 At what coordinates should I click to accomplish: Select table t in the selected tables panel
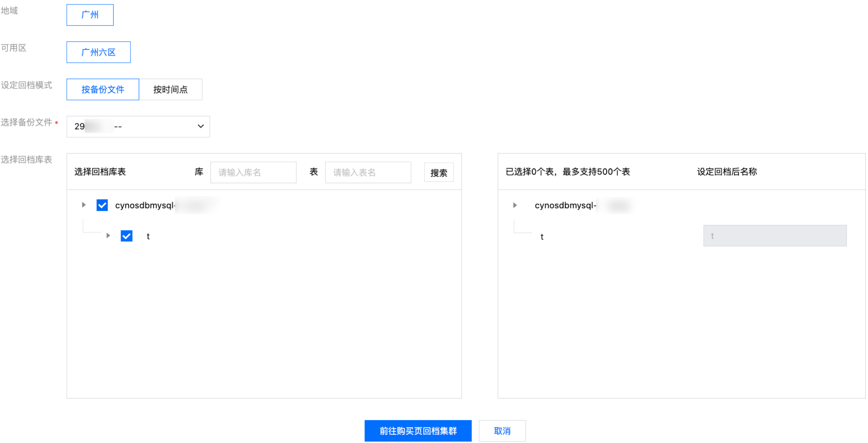click(542, 237)
